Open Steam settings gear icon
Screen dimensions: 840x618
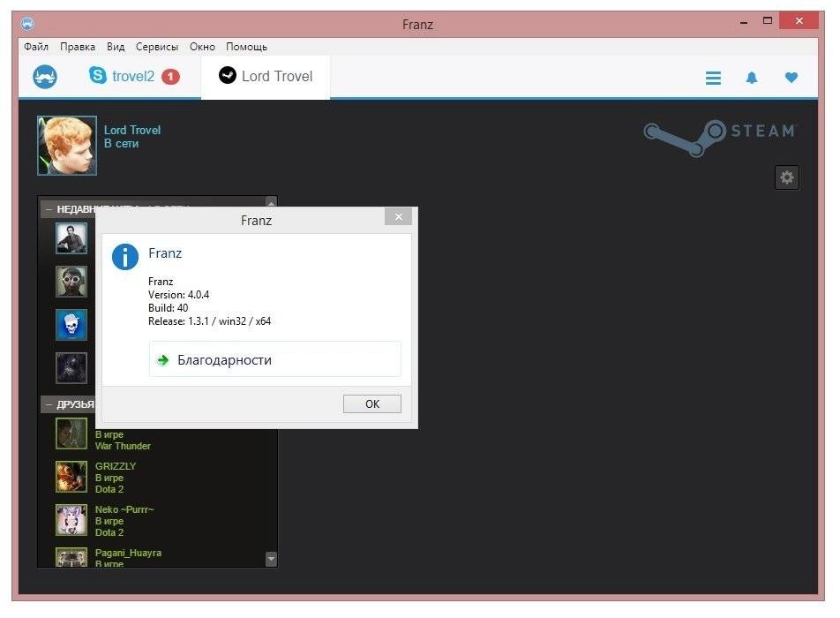point(786,177)
